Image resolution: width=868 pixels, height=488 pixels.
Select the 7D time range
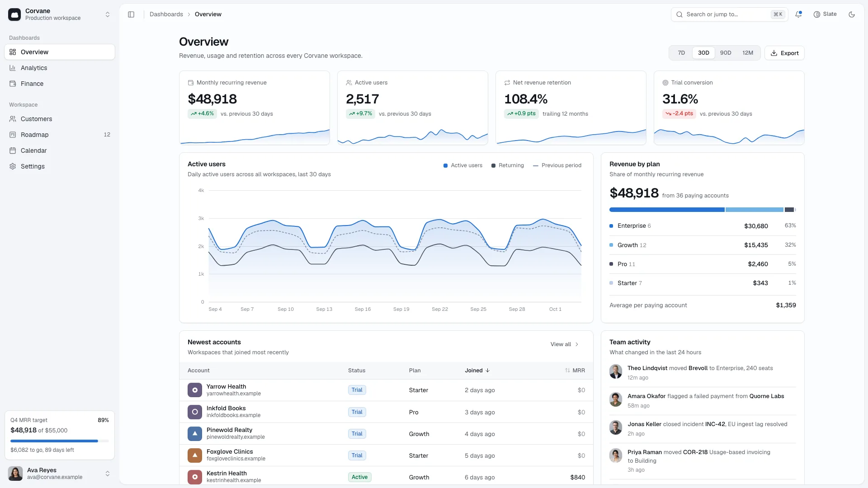point(681,53)
